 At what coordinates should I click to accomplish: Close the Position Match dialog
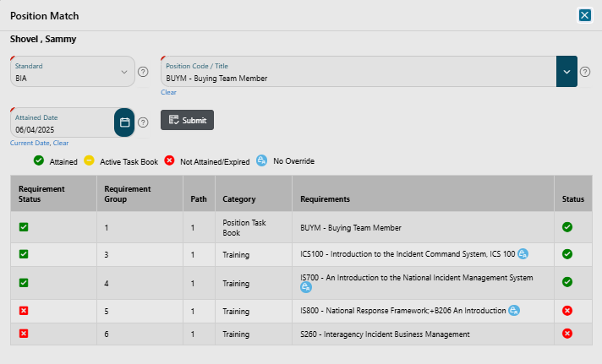[x=585, y=15]
